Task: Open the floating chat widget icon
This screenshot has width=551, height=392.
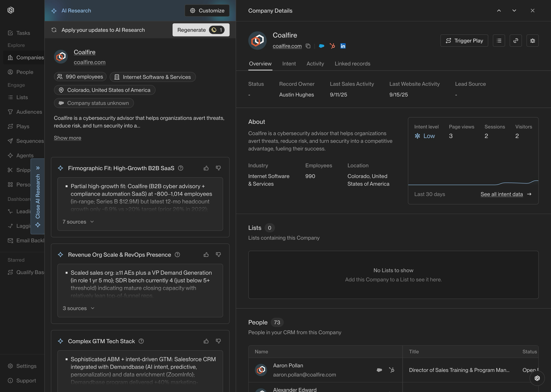Action: tap(537, 378)
